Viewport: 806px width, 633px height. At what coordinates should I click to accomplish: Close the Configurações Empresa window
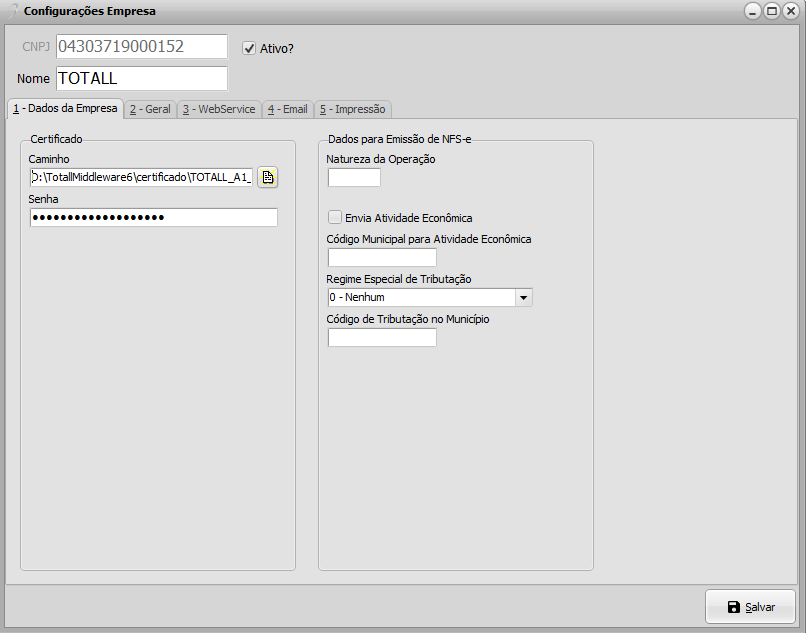[789, 11]
